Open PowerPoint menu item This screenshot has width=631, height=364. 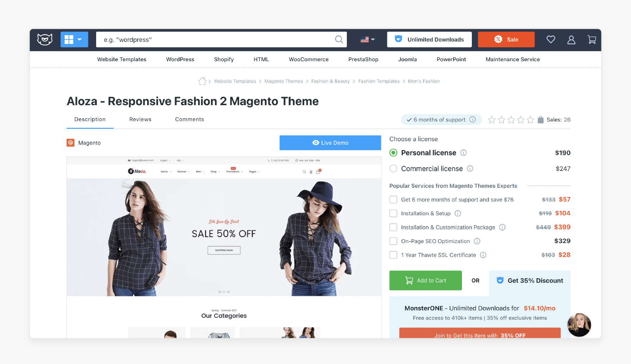[x=451, y=59]
